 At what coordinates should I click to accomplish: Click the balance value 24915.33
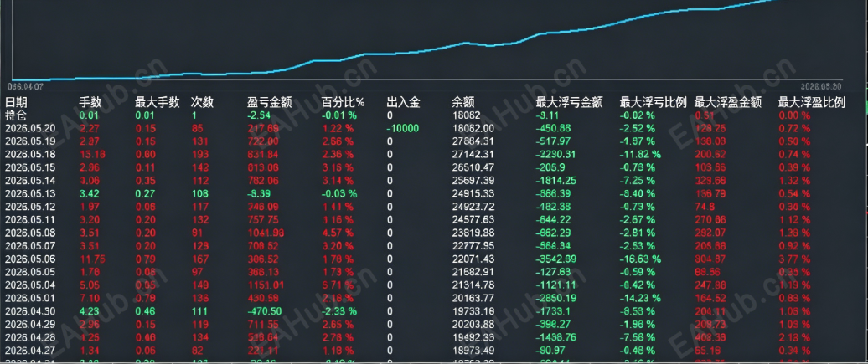tap(473, 193)
